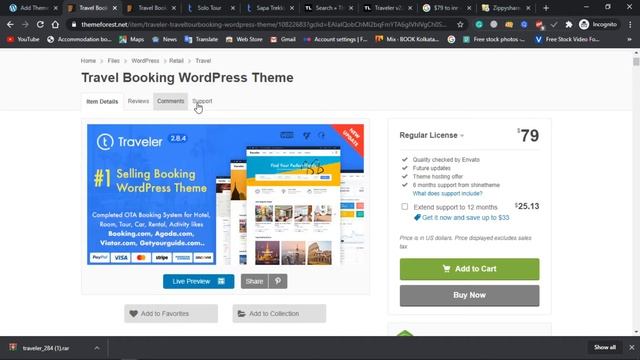Click Show all downloads
The width and height of the screenshot is (640, 360).
pos(604,347)
